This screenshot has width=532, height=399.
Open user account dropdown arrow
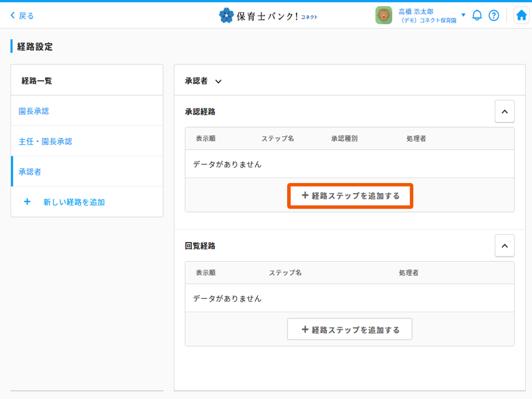tap(463, 15)
